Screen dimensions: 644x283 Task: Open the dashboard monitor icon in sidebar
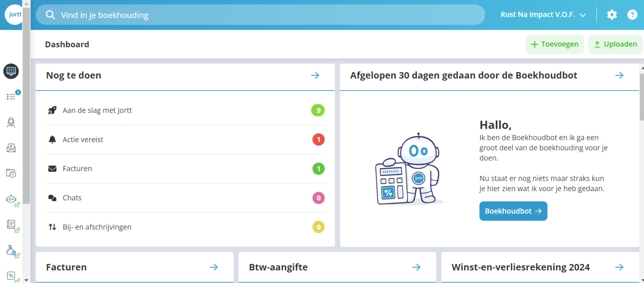tap(11, 71)
